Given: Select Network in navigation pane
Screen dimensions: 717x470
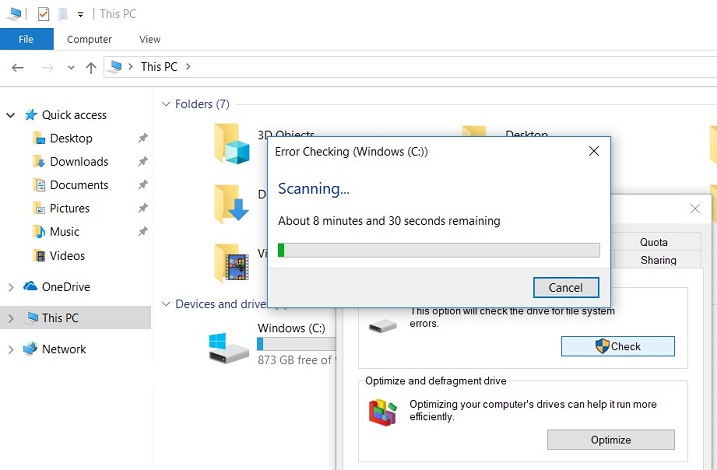Looking at the screenshot, I should click(64, 349).
